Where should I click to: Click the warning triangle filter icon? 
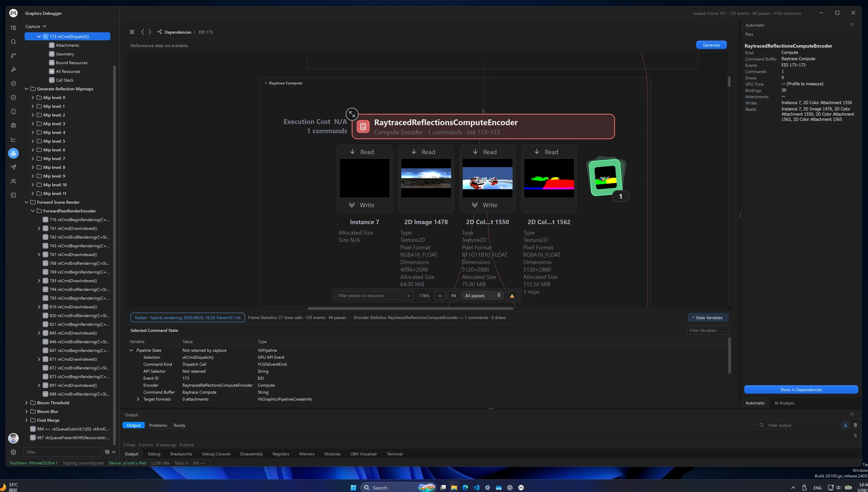(512, 296)
